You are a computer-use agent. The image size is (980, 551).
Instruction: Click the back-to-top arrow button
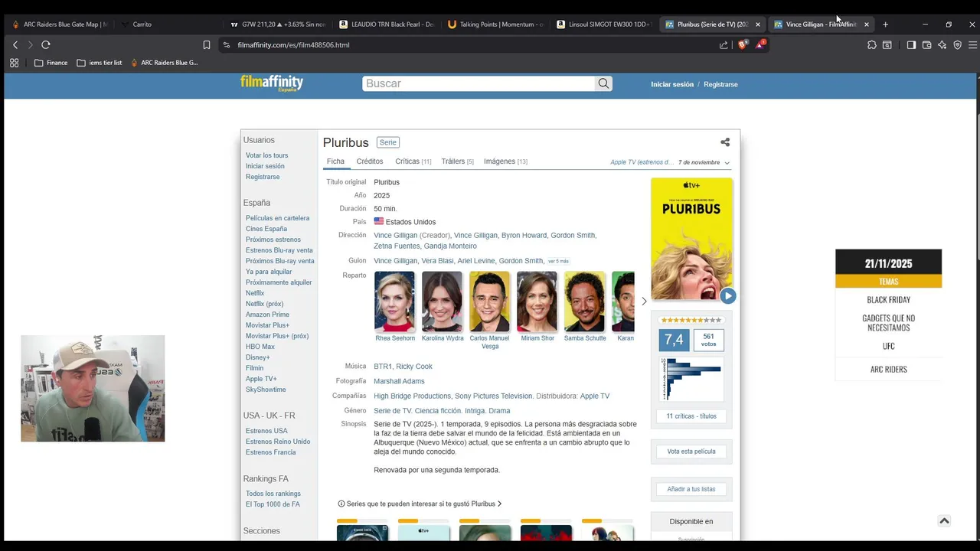944,520
